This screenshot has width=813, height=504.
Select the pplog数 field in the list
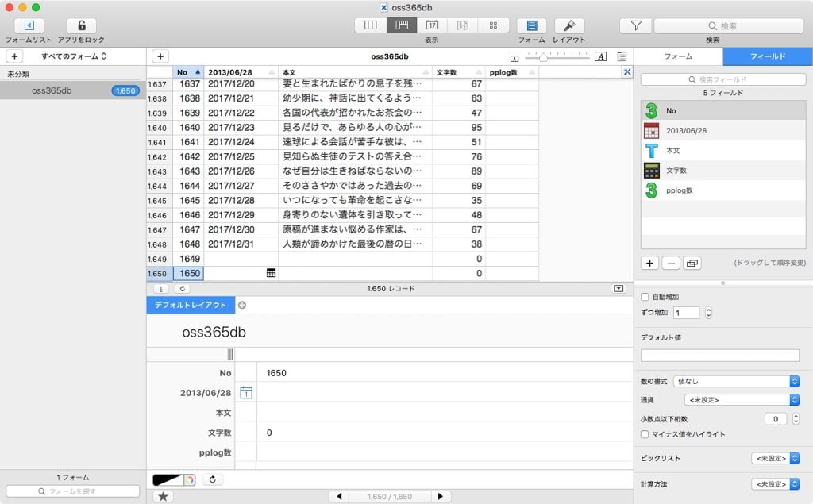723,190
